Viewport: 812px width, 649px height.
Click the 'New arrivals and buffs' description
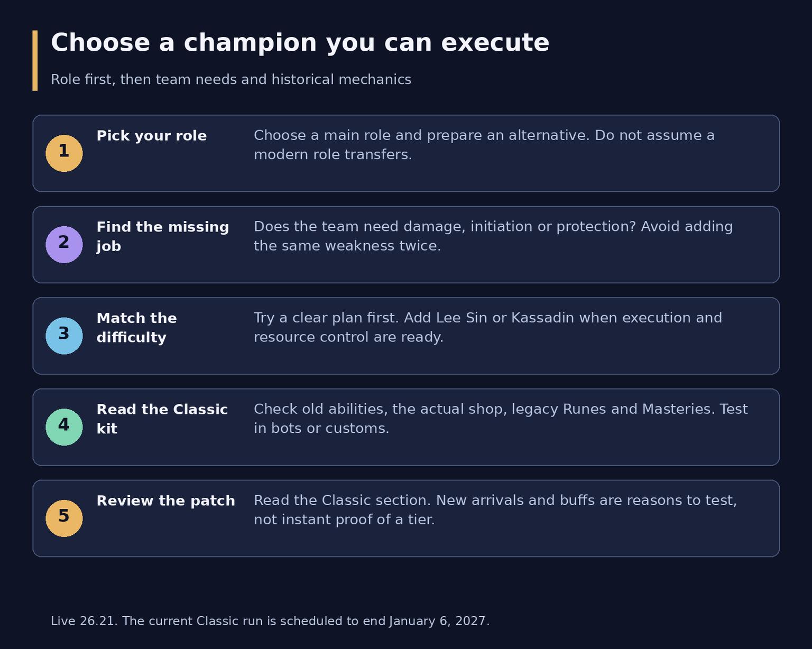(x=495, y=510)
